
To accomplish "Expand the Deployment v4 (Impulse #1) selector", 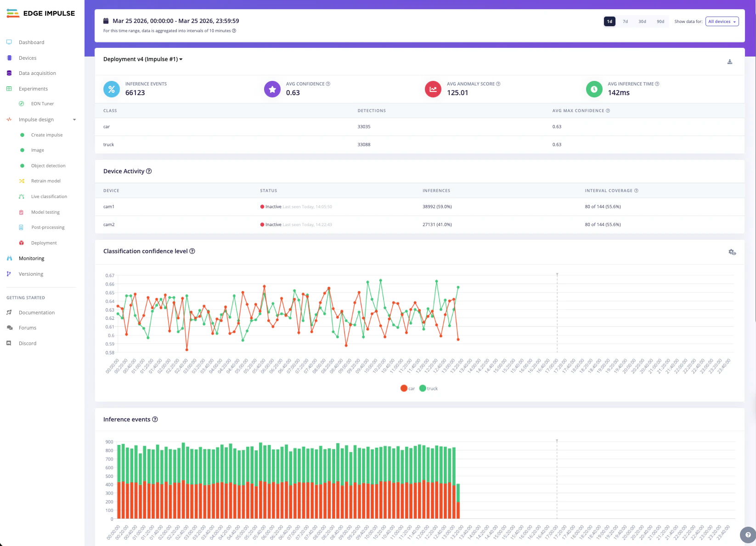I will (143, 59).
